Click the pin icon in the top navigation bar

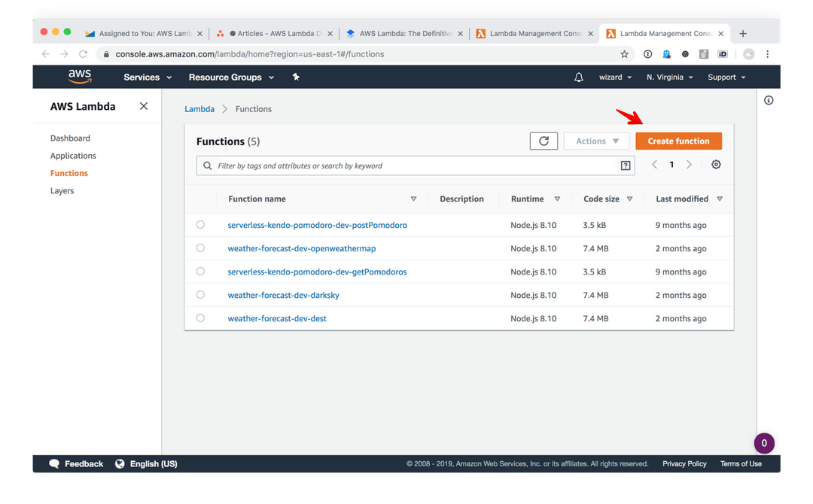pyautogui.click(x=296, y=77)
